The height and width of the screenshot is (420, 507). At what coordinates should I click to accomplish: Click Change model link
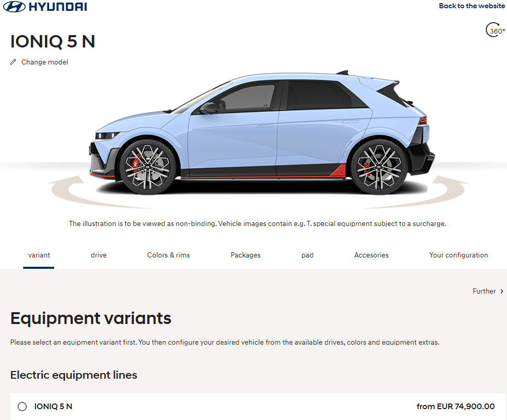45,62
